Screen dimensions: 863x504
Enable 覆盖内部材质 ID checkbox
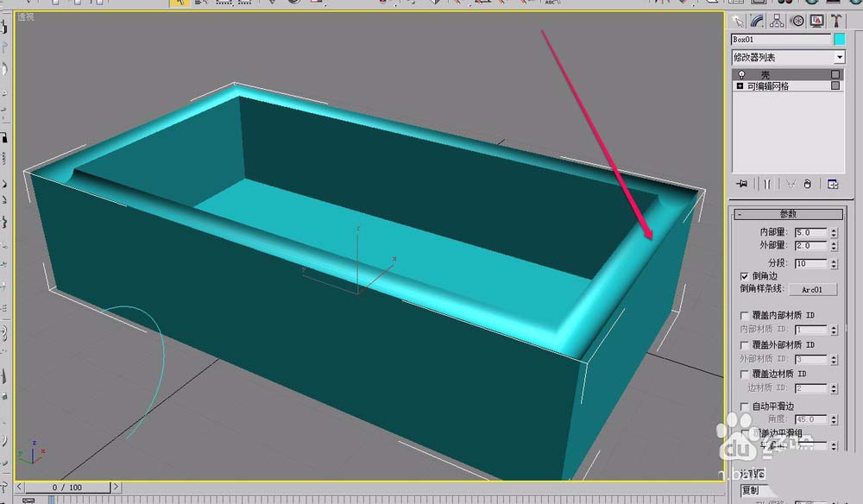pyautogui.click(x=744, y=315)
